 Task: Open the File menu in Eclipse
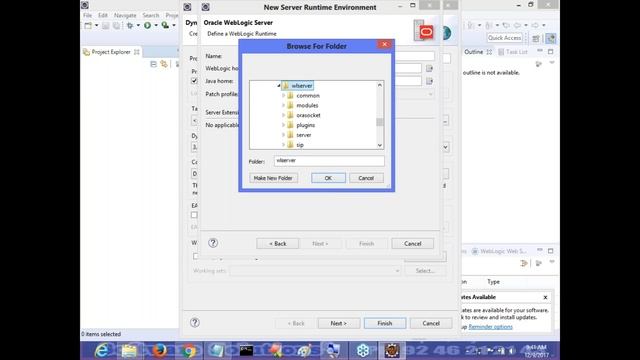click(x=87, y=15)
